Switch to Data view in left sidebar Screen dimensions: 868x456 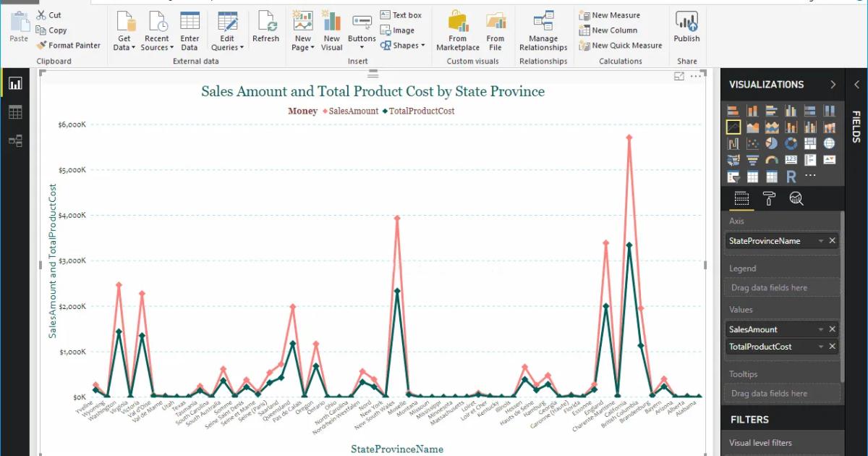coord(16,112)
